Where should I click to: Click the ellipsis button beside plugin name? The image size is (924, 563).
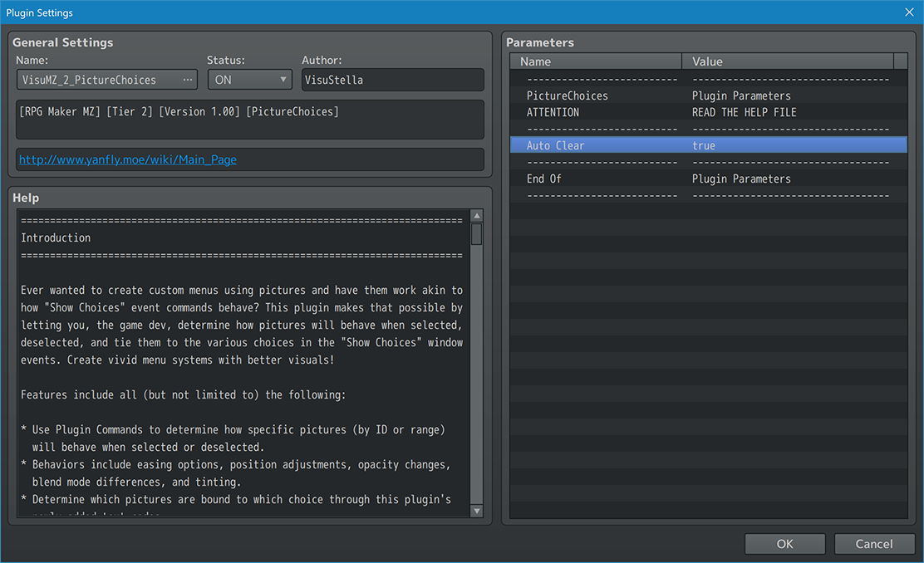pyautogui.click(x=188, y=80)
